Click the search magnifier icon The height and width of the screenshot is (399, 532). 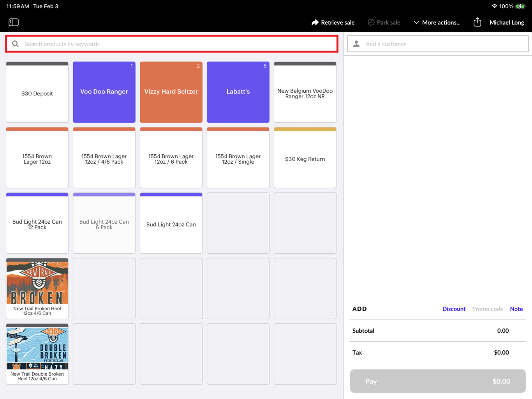16,44
